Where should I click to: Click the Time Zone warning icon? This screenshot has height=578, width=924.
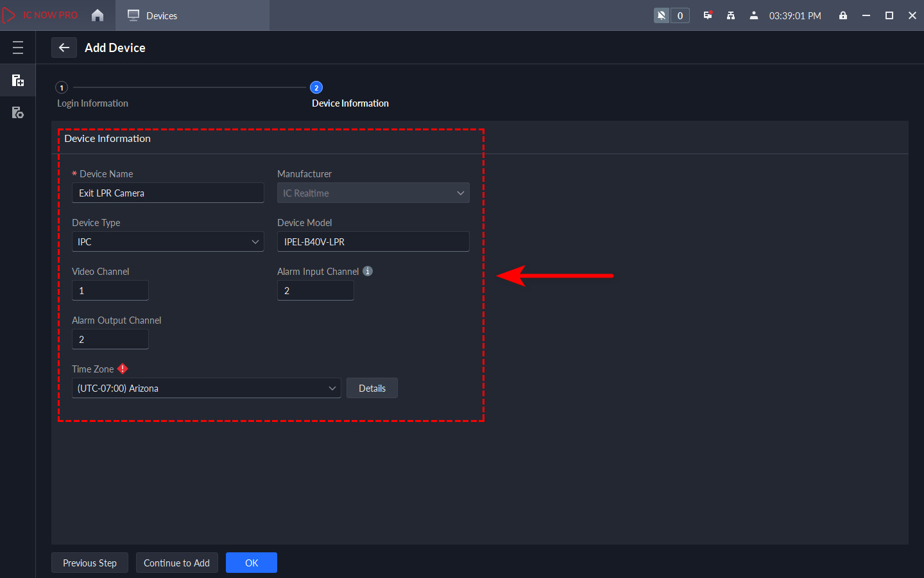pyautogui.click(x=123, y=369)
